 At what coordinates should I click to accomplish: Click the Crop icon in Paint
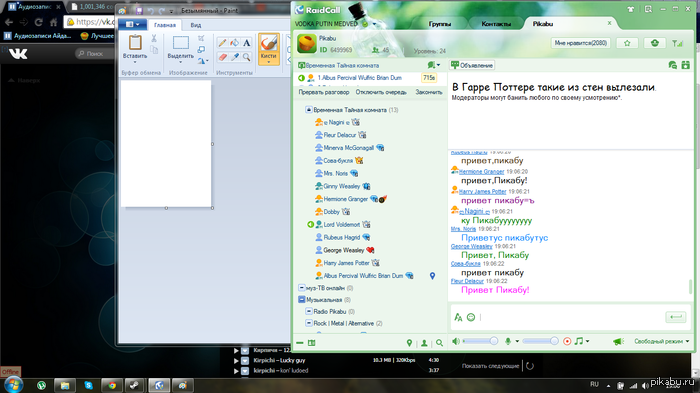coord(201,38)
